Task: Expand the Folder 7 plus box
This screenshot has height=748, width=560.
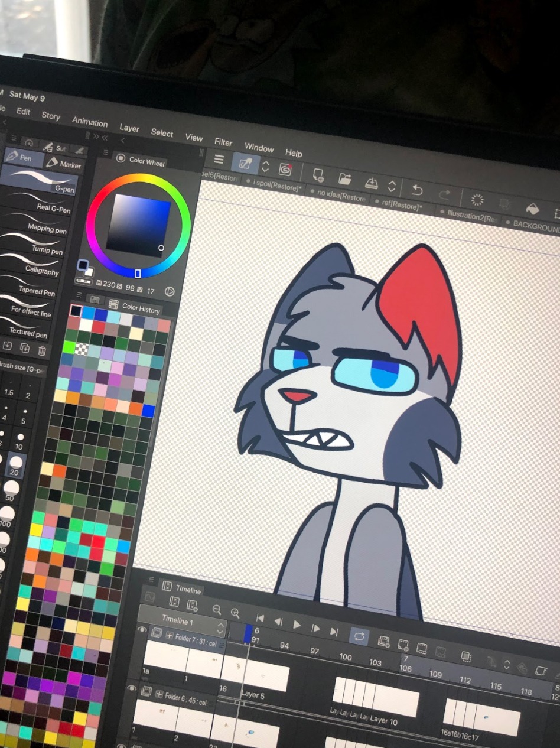Action: (170, 635)
